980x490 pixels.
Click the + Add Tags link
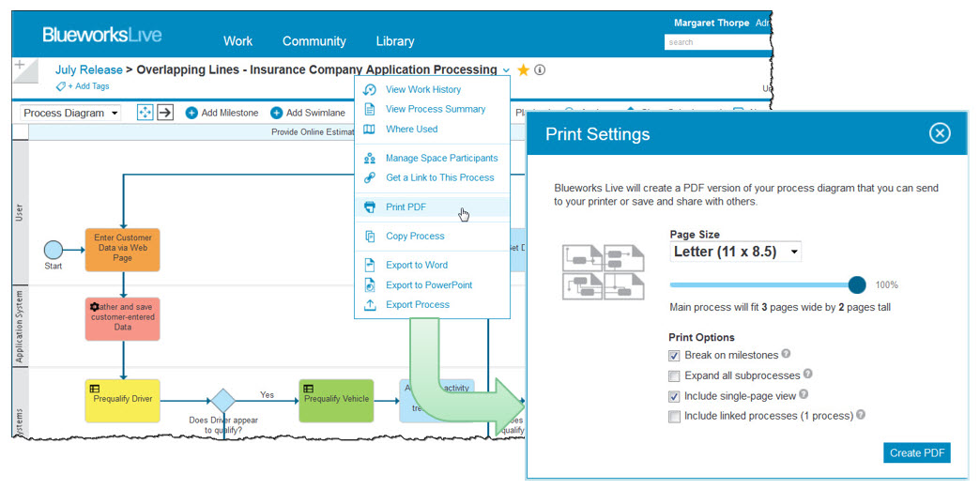[88, 86]
